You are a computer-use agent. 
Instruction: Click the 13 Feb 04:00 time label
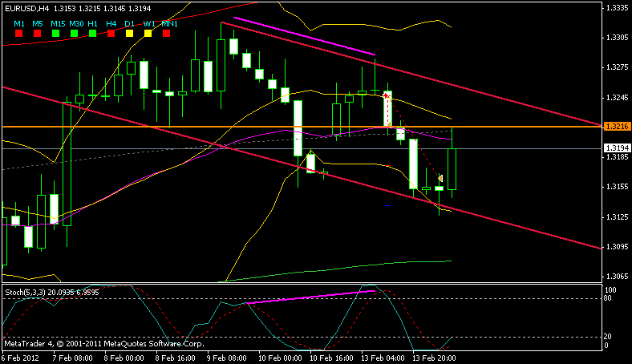pos(383,358)
